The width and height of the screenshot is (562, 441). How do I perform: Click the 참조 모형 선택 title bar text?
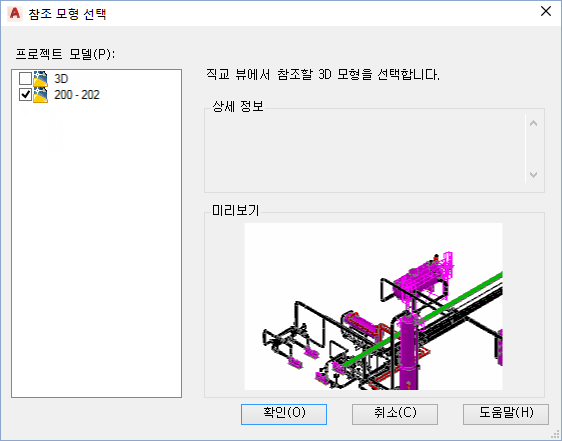[x=67, y=14]
